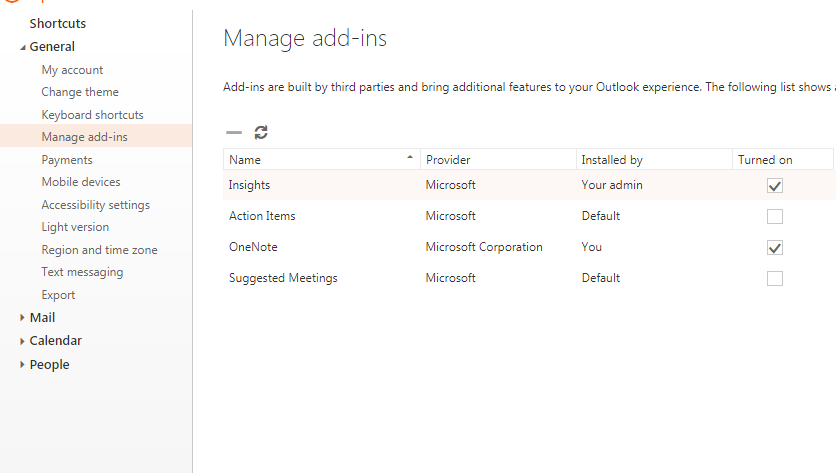Open My account settings

click(73, 70)
